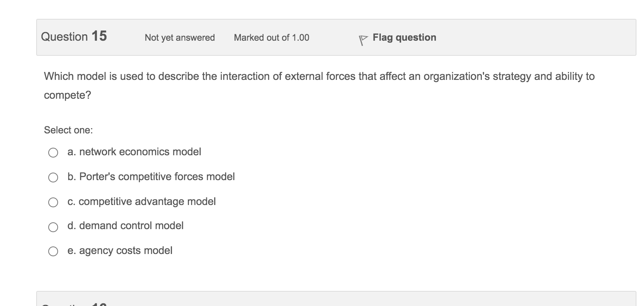Click the Select one prompt label
Viewport: 644px width, 306px height.
[x=69, y=130]
